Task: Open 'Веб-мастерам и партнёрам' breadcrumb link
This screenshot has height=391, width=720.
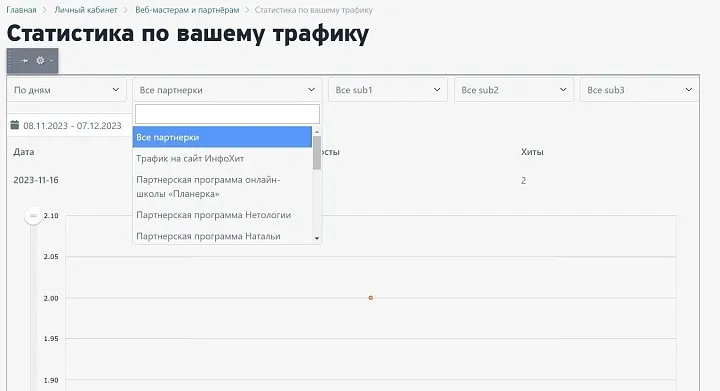Action: tap(187, 10)
